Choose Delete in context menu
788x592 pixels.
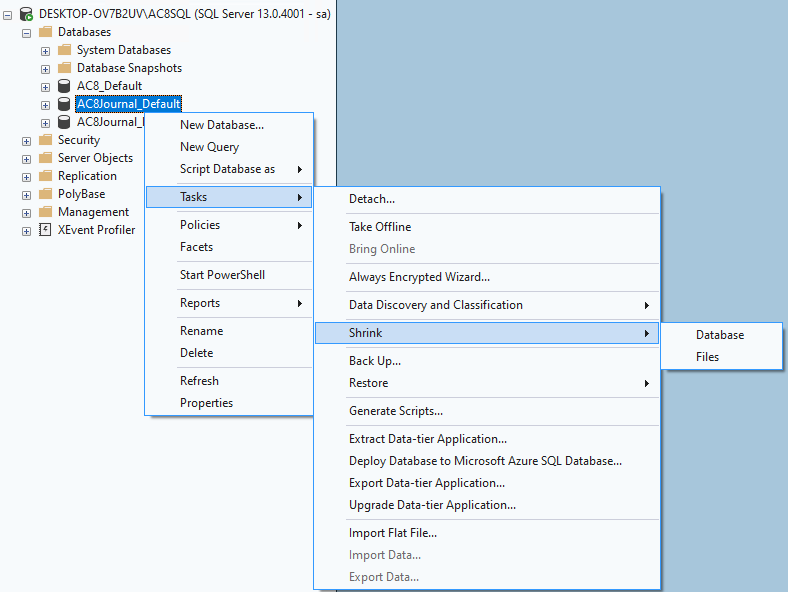click(229, 353)
